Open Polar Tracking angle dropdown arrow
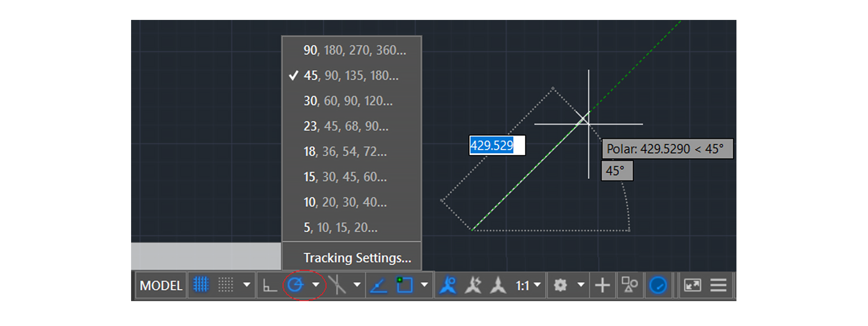The image size is (868, 326). click(316, 285)
